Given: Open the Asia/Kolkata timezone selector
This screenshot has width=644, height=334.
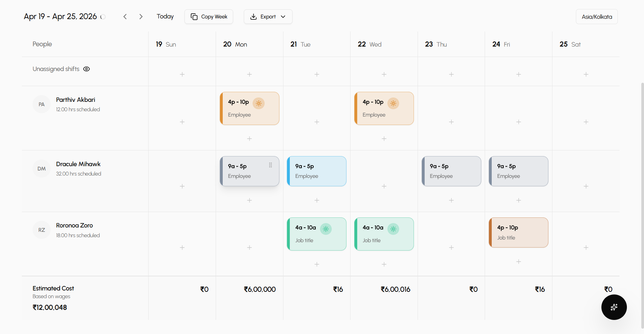Looking at the screenshot, I should [x=597, y=16].
